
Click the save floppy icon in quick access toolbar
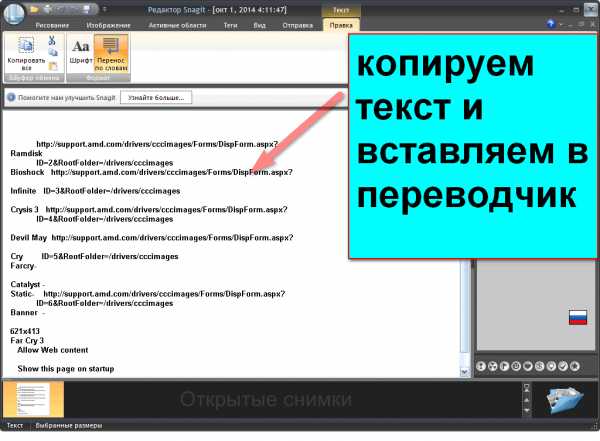(x=87, y=9)
